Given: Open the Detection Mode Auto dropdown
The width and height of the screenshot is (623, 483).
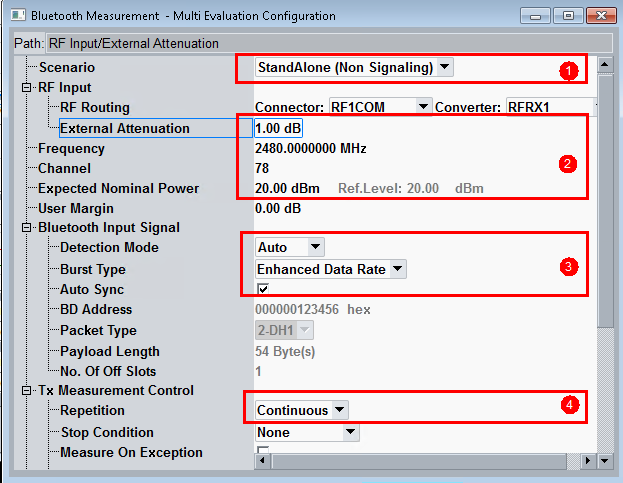Looking at the screenshot, I should pyautogui.click(x=290, y=247).
